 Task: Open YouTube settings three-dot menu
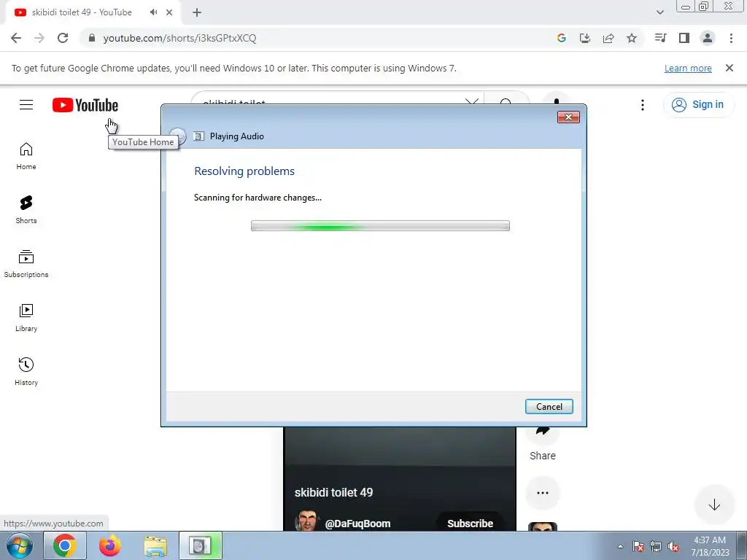tap(643, 105)
